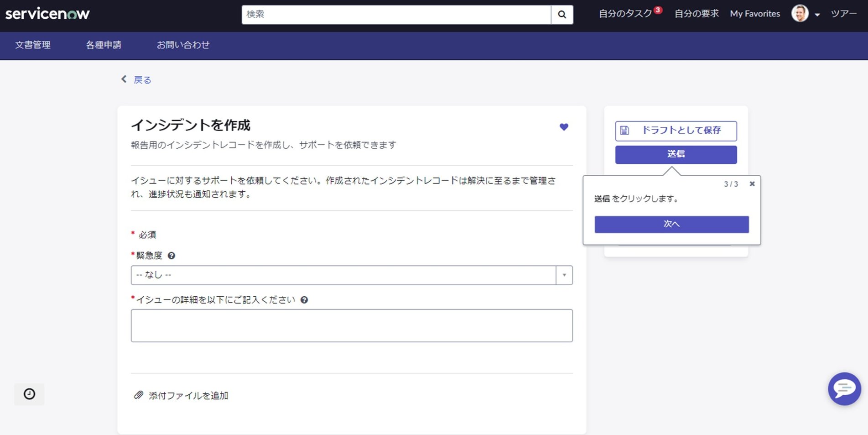The width and height of the screenshot is (868, 435).
Task: Open the chat support bubble icon
Action: (844, 389)
